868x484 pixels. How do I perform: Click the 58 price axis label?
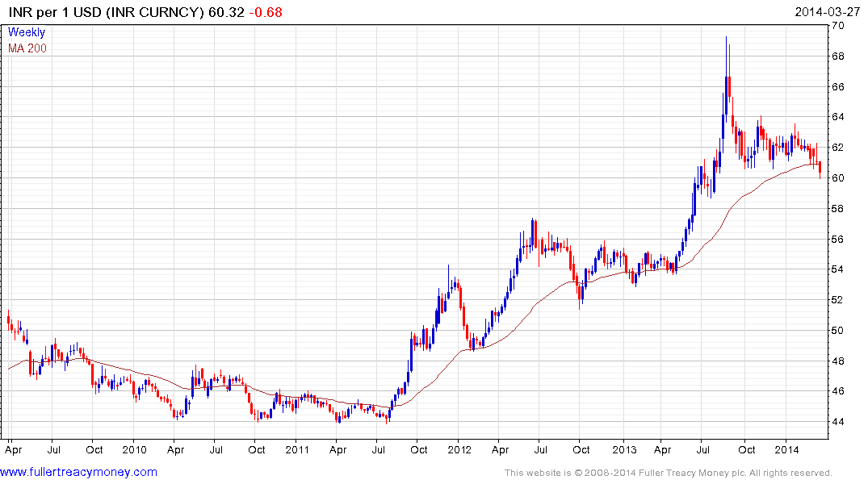(x=837, y=209)
